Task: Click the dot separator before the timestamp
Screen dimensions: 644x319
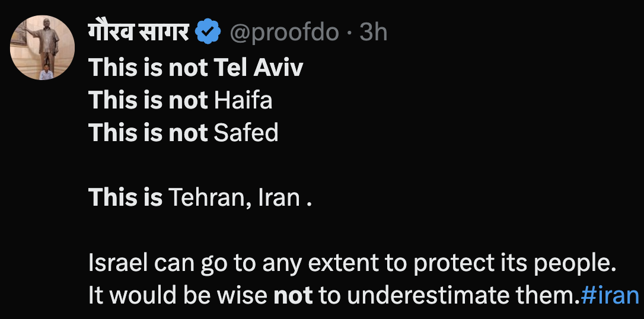Action: click(350, 33)
